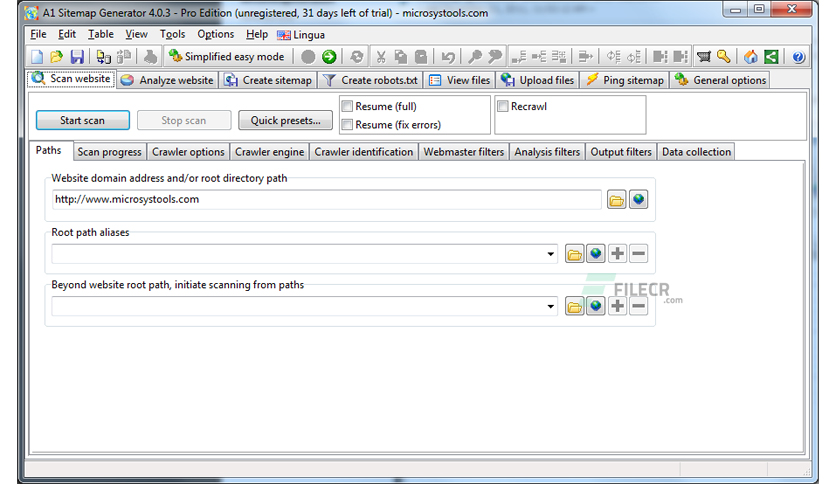
Task: Open the Crawler engine sub-tab
Action: 269,152
